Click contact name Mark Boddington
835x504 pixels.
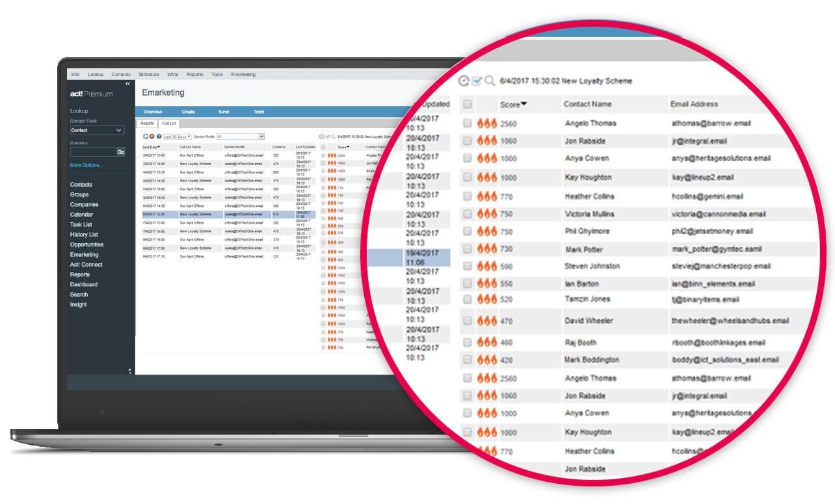coord(592,360)
